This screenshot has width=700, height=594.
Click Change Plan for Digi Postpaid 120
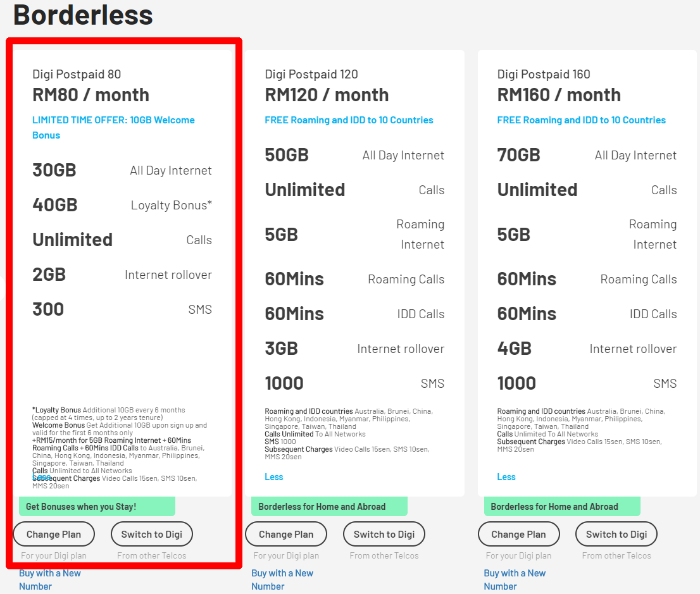[286, 534]
